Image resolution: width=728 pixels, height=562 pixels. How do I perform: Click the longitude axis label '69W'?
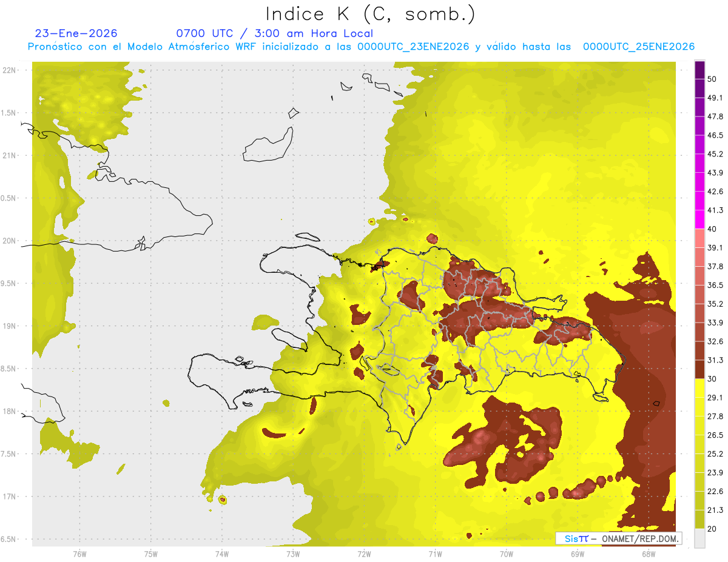(x=577, y=554)
